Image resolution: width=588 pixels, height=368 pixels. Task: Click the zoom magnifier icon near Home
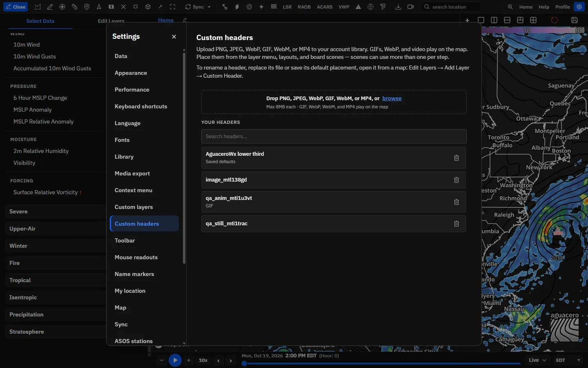pyautogui.click(x=510, y=7)
